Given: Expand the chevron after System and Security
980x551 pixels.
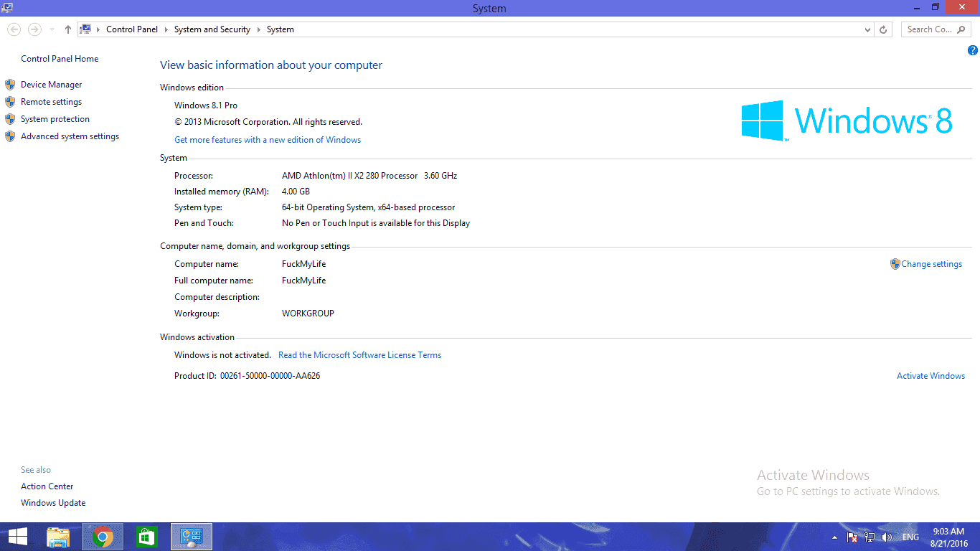Looking at the screenshot, I should pos(258,29).
